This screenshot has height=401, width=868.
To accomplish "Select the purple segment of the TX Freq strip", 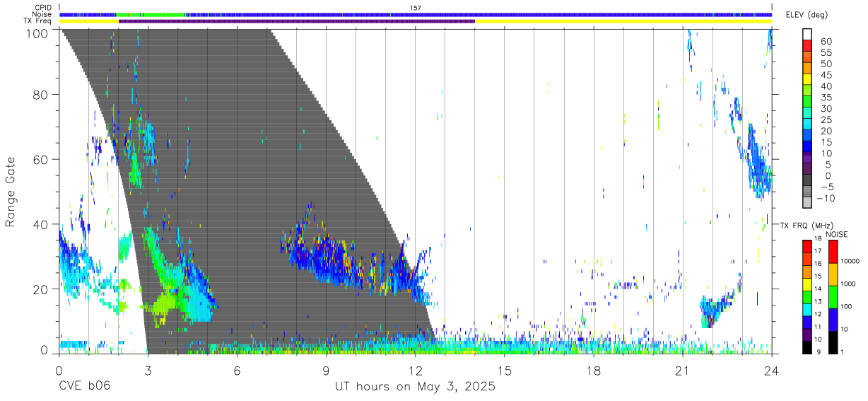I will tap(297, 21).
